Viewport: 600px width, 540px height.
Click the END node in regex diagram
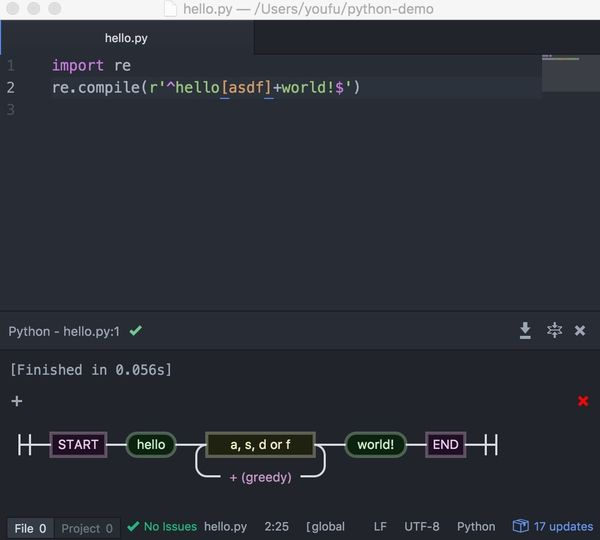pyautogui.click(x=445, y=444)
